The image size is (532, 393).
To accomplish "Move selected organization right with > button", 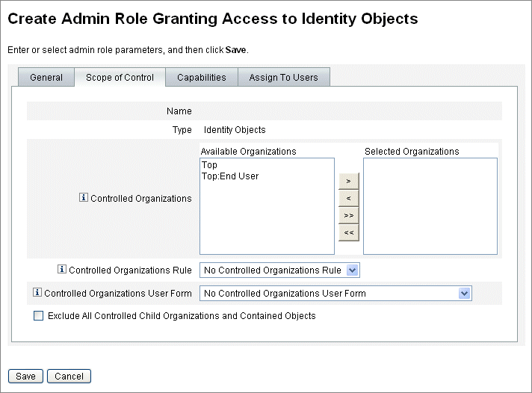I will pyautogui.click(x=348, y=182).
